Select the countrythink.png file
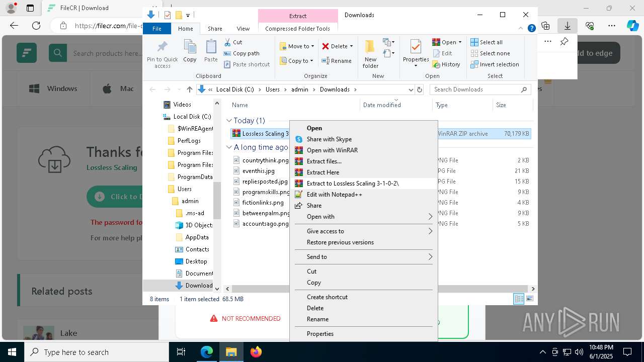Screen dimensions: 644x362 click(x=261, y=160)
